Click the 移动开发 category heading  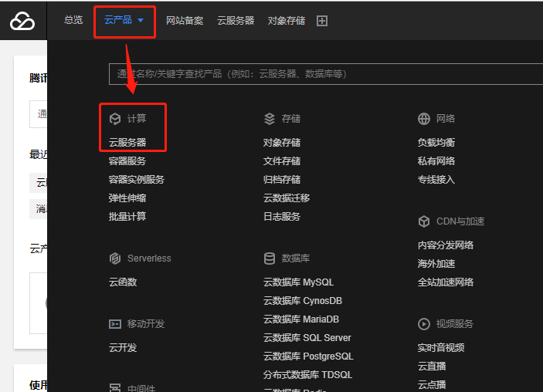point(146,324)
